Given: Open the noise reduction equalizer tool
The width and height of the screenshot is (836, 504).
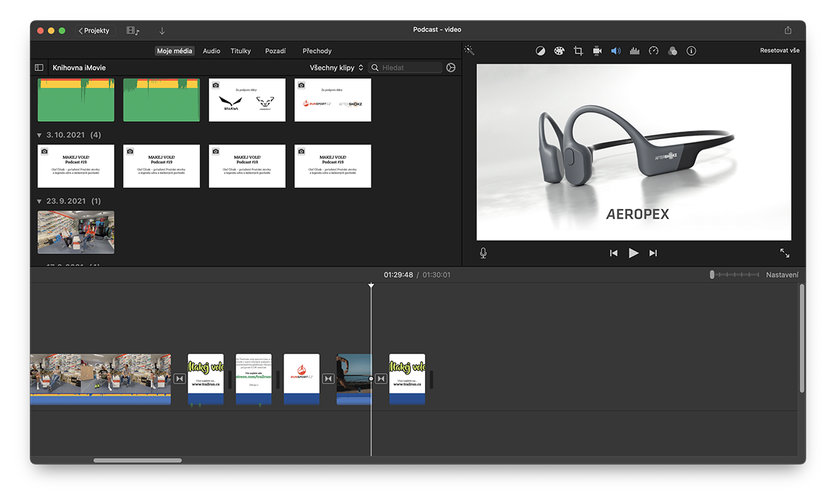Looking at the screenshot, I should pos(635,51).
